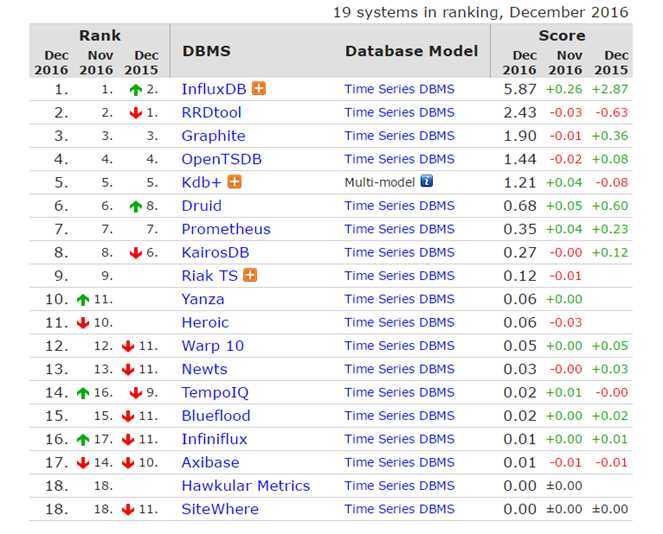Click the DBMS column header
Image resolution: width=663 pixels, height=534 pixels.
207,51
